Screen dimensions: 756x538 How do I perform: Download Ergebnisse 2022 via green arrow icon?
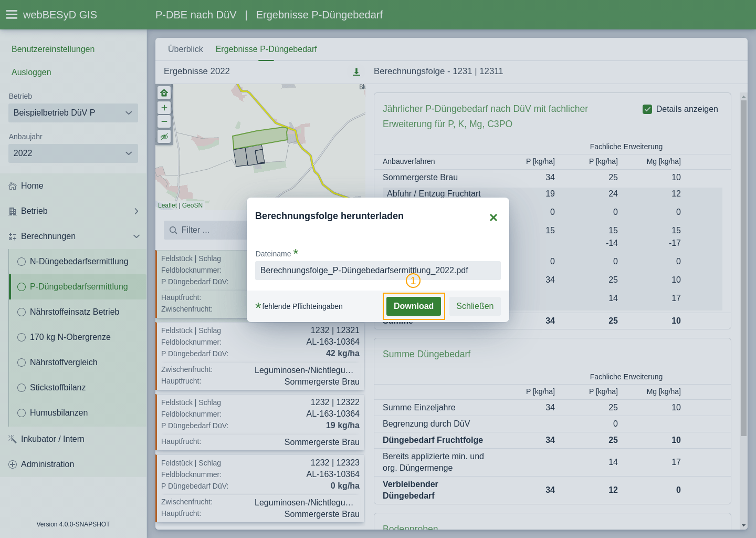[x=356, y=71]
